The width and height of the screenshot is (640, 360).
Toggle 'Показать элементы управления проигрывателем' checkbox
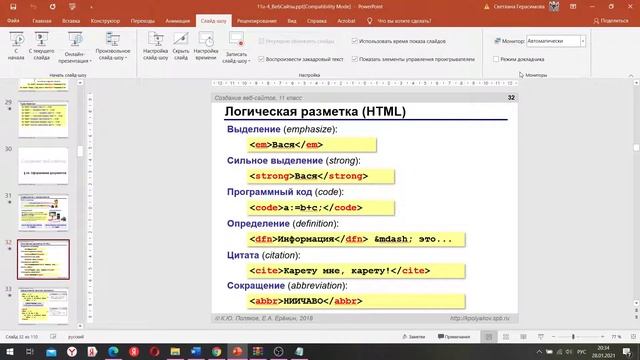click(x=355, y=59)
